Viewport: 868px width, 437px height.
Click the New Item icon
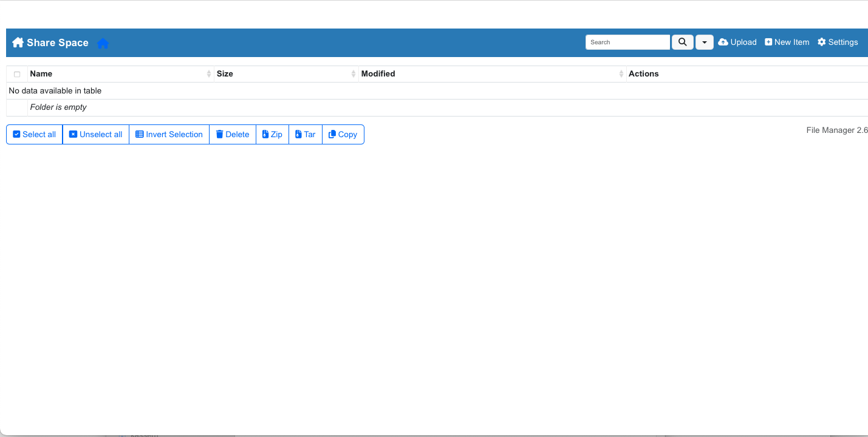tap(767, 42)
